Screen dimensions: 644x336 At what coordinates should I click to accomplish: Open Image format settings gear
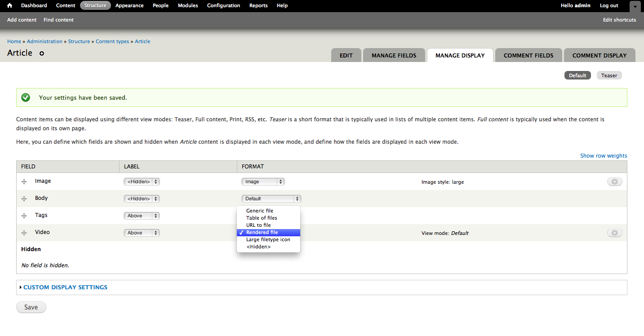coord(614,181)
